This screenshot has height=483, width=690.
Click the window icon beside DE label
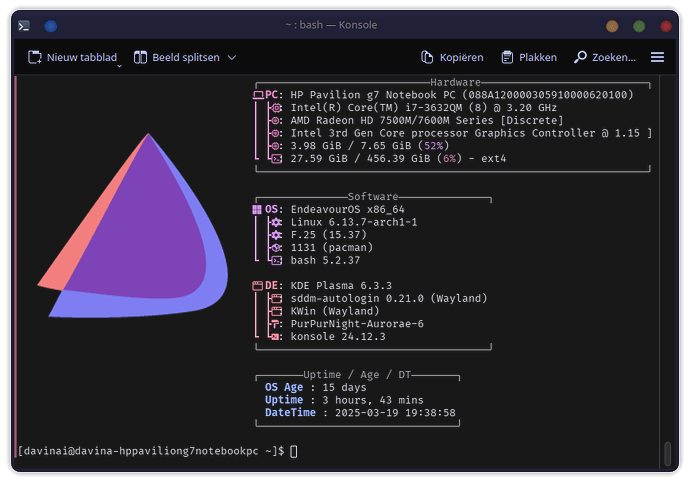point(257,286)
